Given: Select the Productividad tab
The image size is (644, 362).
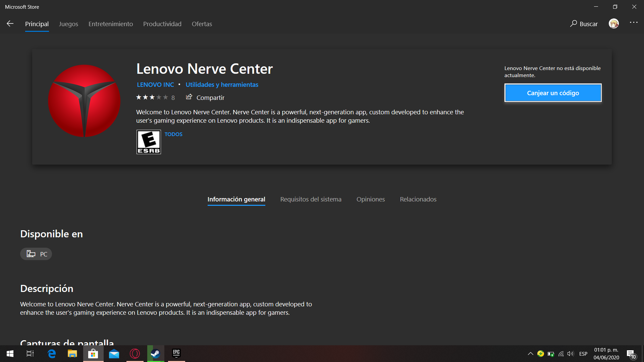Looking at the screenshot, I should [x=162, y=24].
